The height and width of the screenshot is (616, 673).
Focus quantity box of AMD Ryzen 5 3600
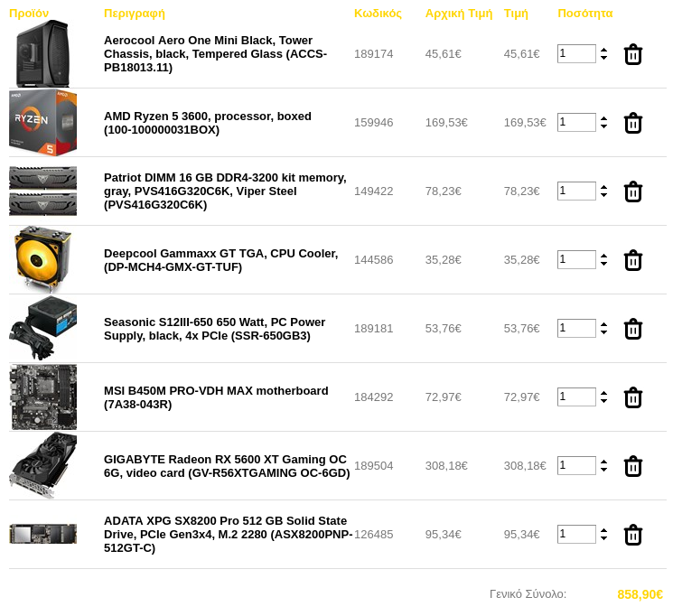pos(576,122)
